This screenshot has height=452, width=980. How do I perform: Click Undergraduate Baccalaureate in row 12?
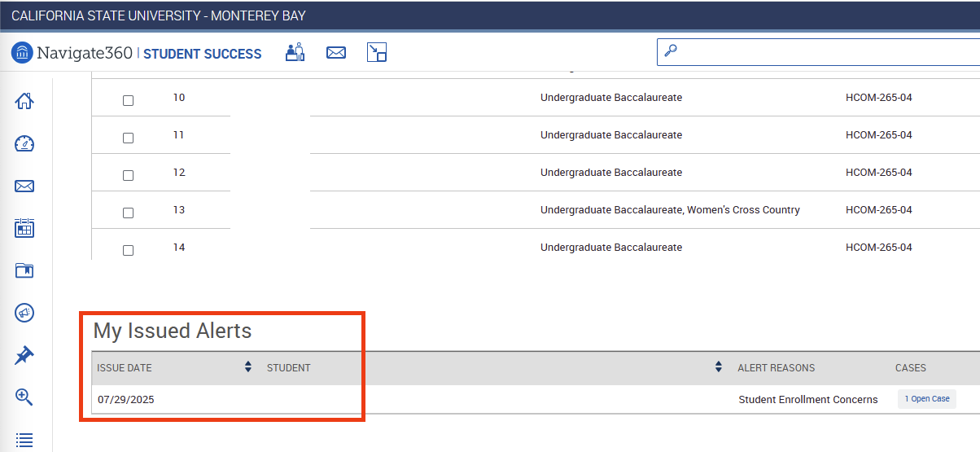click(611, 173)
